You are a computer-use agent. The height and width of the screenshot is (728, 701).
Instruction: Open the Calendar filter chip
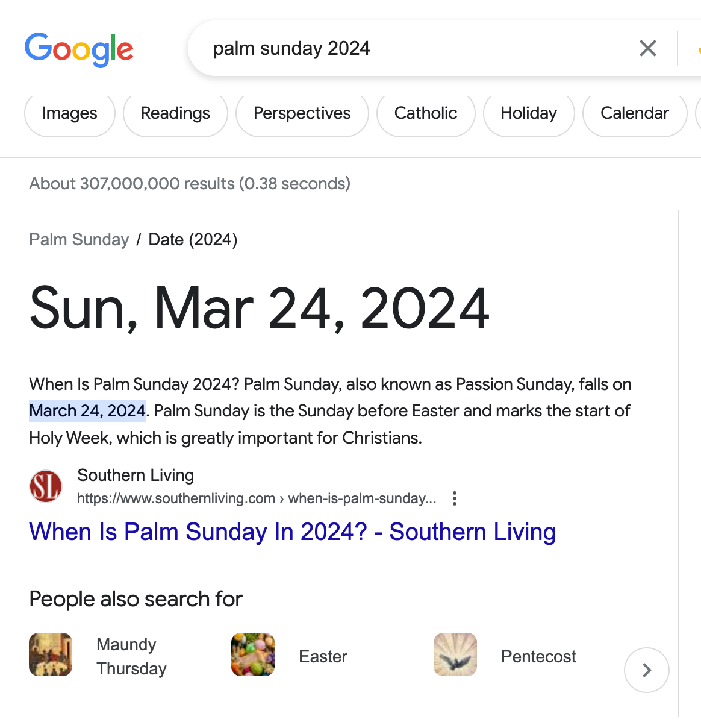point(635,113)
